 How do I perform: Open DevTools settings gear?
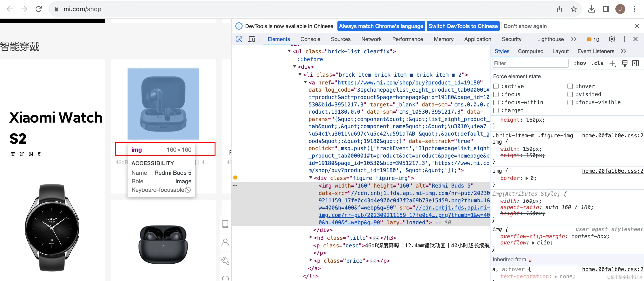click(x=612, y=39)
